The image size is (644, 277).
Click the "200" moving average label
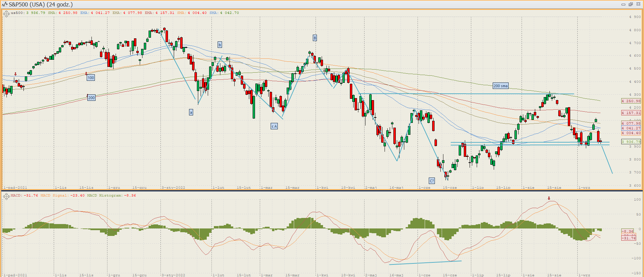point(91,98)
